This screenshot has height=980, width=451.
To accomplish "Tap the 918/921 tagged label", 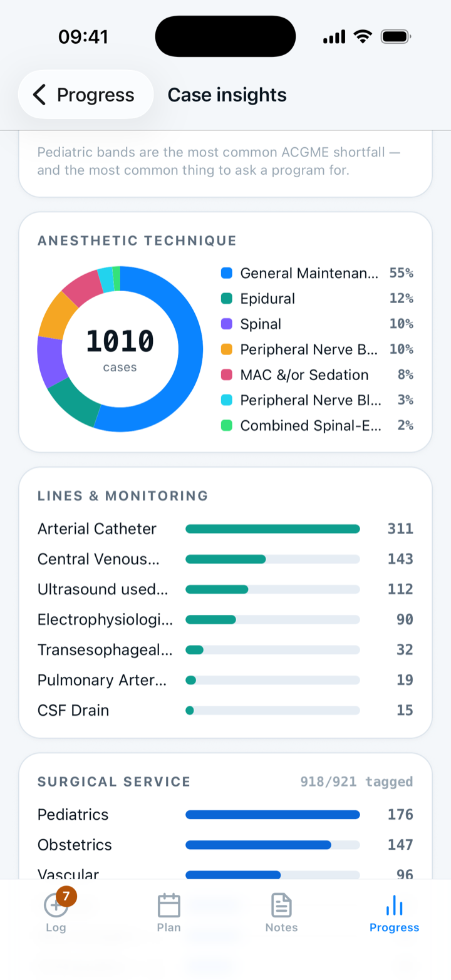I will coord(356,781).
